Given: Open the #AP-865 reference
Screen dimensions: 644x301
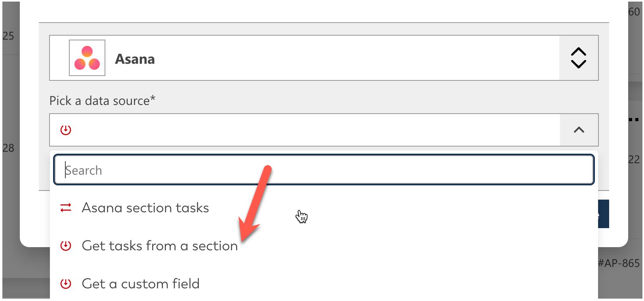Looking at the screenshot, I should pyautogui.click(x=619, y=263).
